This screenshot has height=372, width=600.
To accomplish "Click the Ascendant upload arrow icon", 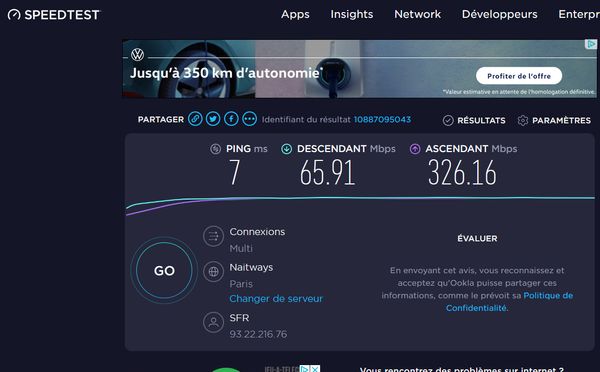I will coord(415,149).
